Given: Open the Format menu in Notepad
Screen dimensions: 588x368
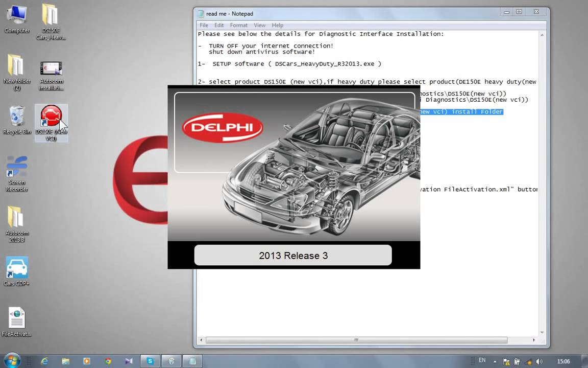Looking at the screenshot, I should tap(238, 25).
